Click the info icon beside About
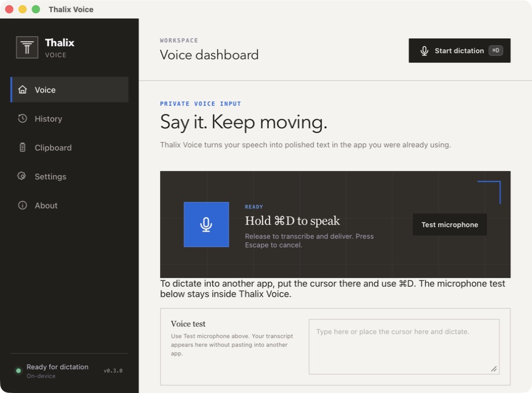Viewport: 532px width, 393px height. pos(23,205)
